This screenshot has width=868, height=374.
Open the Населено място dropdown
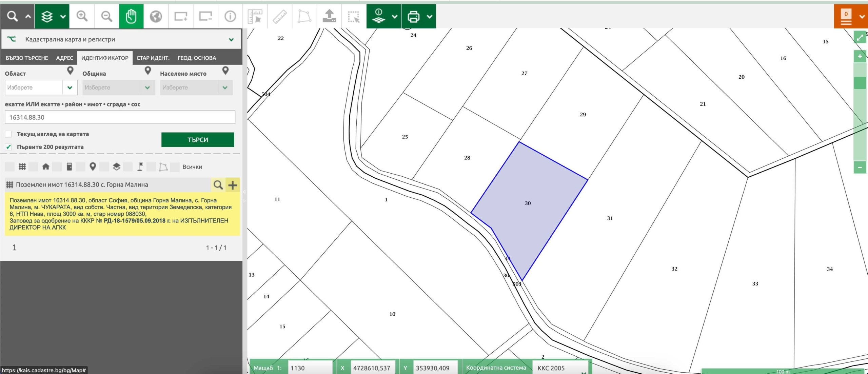tap(196, 87)
